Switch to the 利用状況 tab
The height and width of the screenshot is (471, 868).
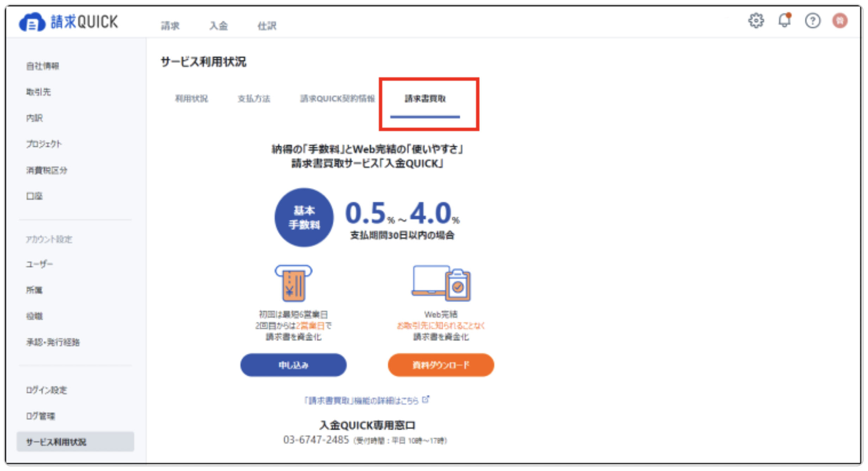192,98
